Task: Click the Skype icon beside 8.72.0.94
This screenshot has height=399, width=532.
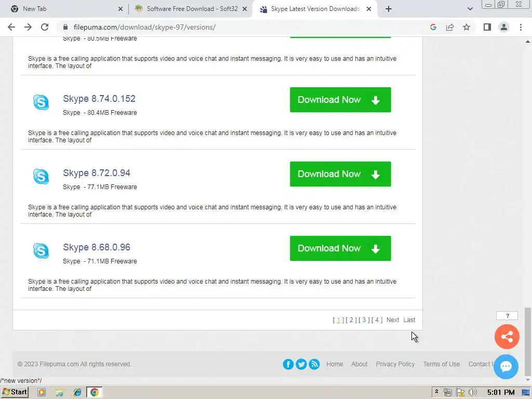Action: [41, 177]
